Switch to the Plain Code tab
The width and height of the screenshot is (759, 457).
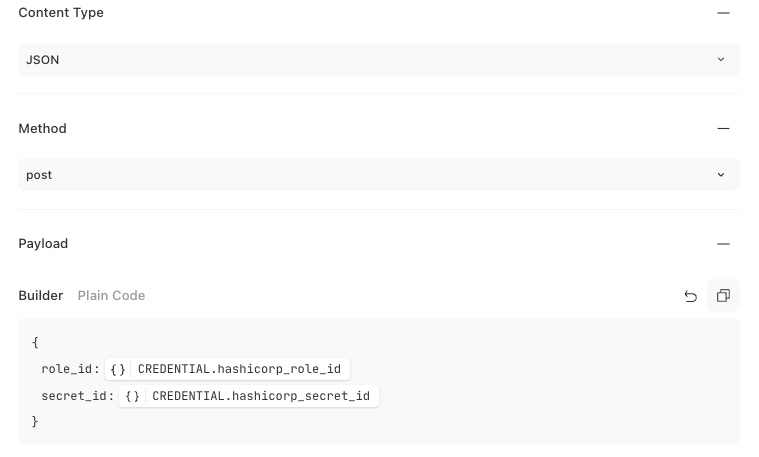[x=111, y=296]
